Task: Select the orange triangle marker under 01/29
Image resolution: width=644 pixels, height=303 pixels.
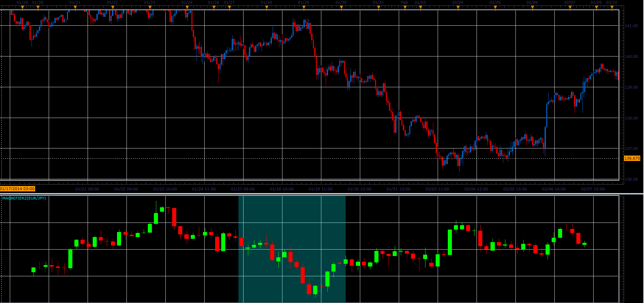Action: pos(304,7)
